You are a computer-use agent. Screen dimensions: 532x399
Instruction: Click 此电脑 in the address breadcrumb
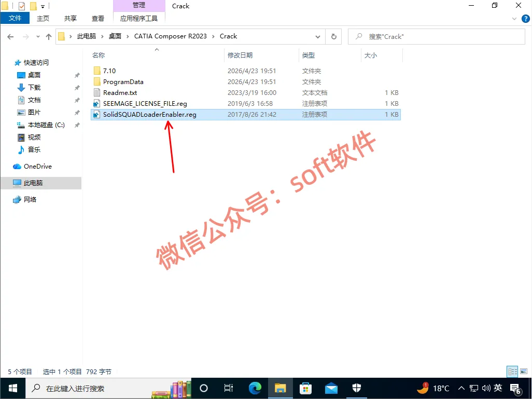[x=86, y=36]
